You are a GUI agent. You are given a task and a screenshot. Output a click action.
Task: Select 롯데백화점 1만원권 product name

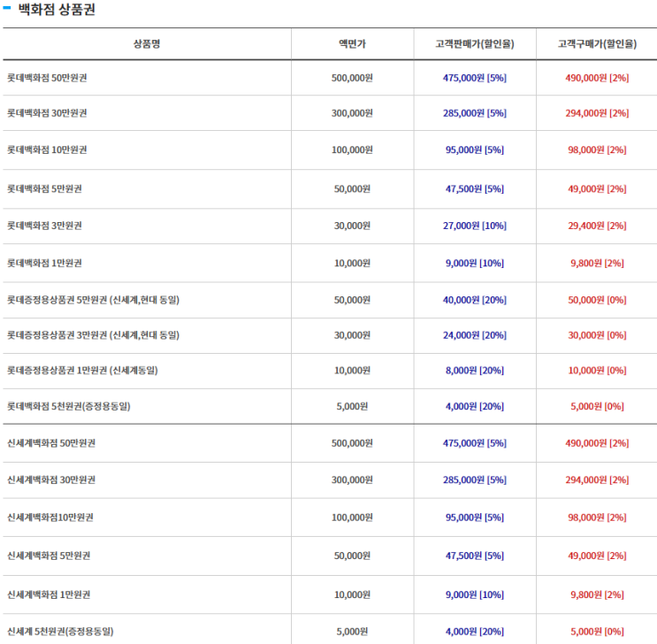(x=44, y=264)
